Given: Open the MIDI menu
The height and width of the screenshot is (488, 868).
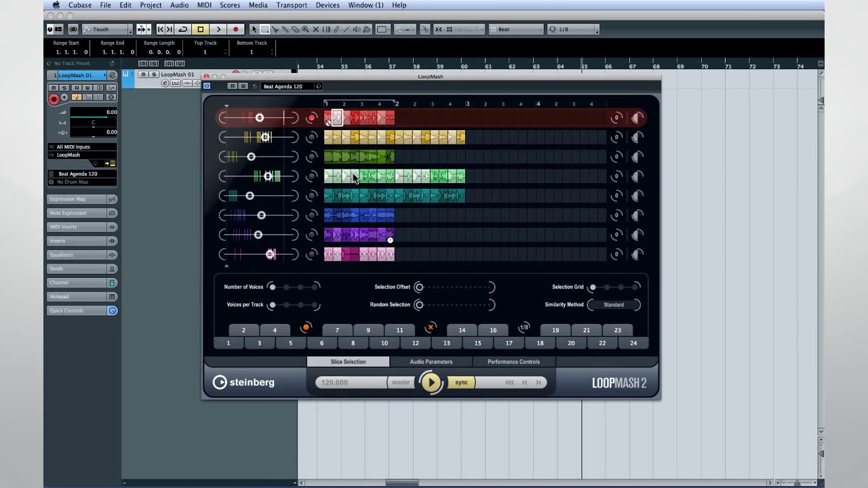Looking at the screenshot, I should [x=204, y=5].
